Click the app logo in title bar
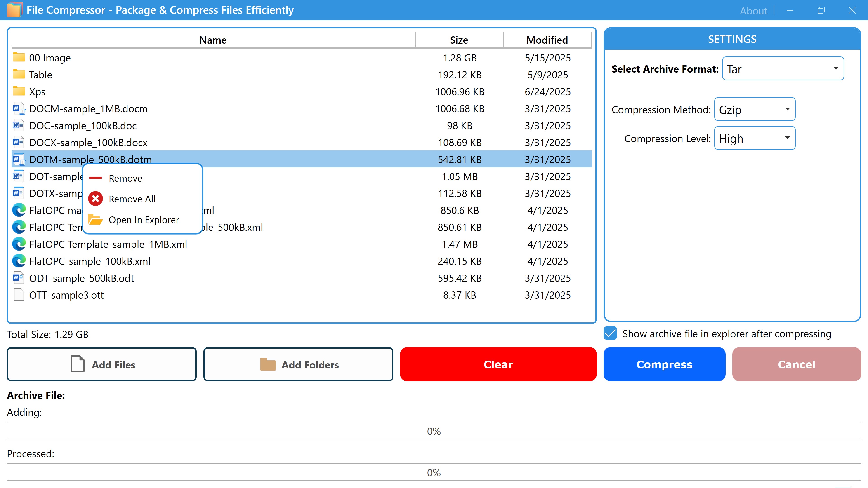Image resolution: width=868 pixels, height=488 pixels. tap(14, 10)
